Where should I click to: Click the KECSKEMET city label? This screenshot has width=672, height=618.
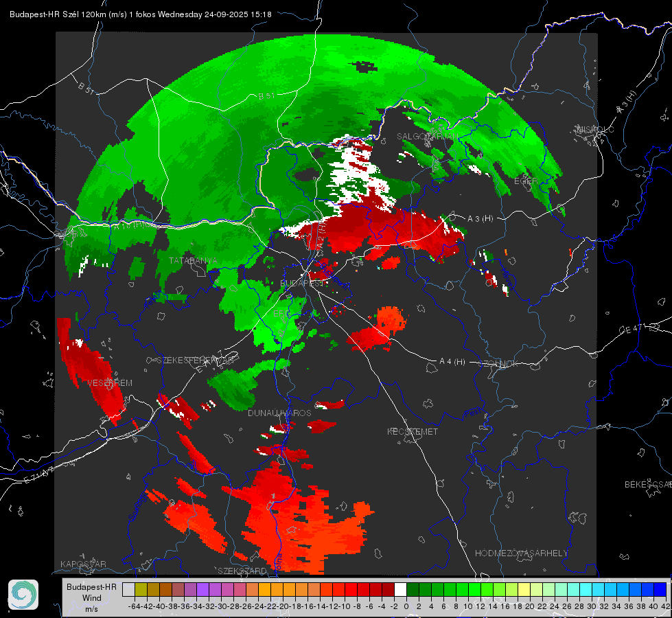[413, 432]
